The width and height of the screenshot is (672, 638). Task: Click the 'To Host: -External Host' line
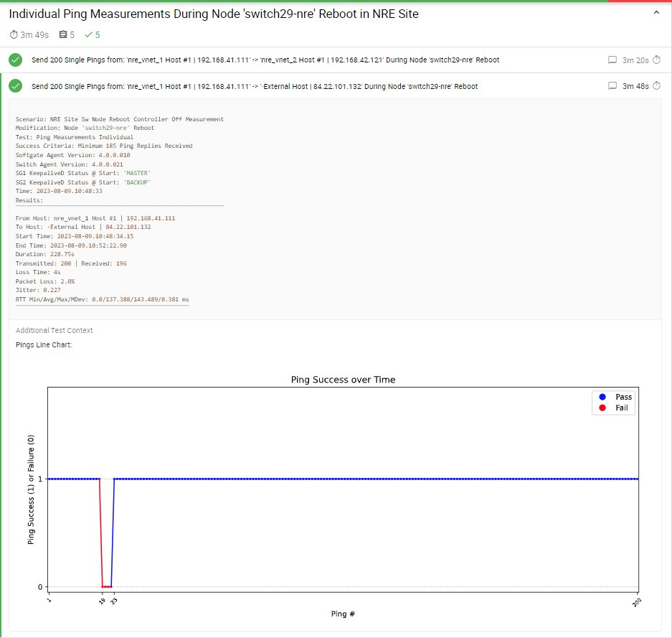83,227
